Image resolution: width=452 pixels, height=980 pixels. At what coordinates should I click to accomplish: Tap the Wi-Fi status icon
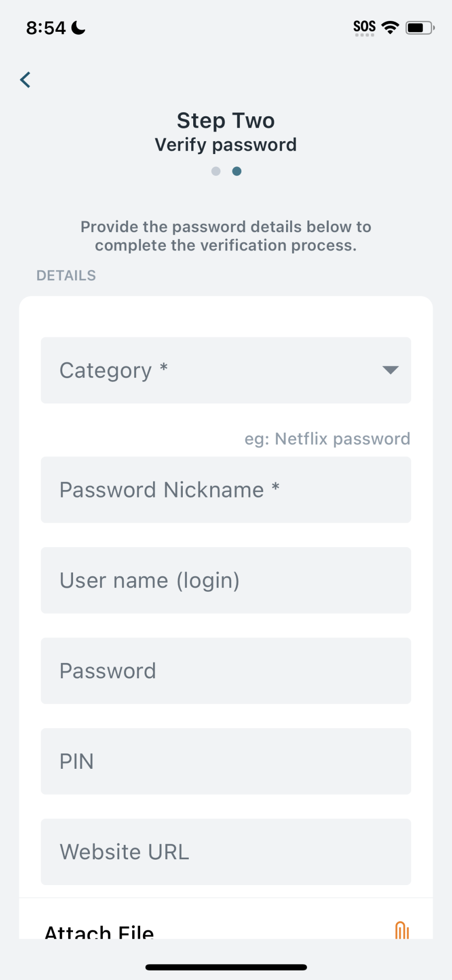(390, 27)
